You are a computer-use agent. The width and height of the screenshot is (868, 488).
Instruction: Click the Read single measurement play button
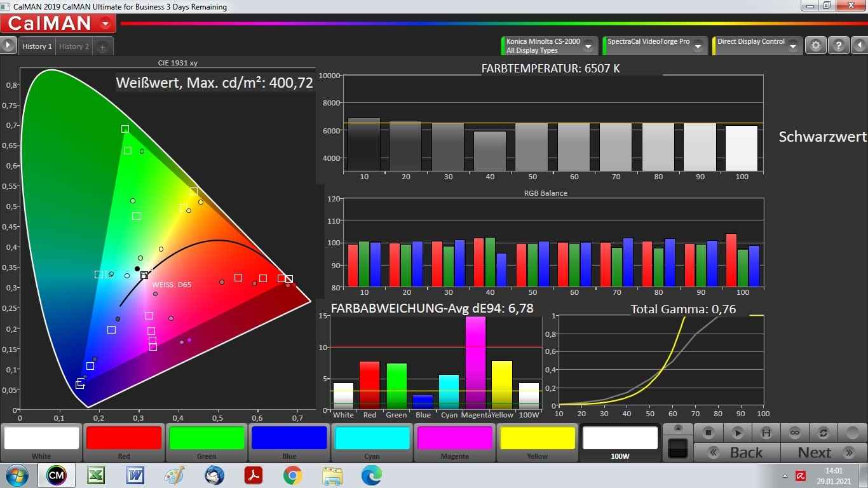(x=737, y=433)
